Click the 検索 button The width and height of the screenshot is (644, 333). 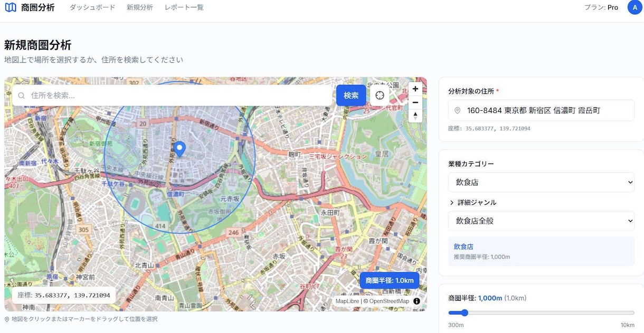[351, 96]
